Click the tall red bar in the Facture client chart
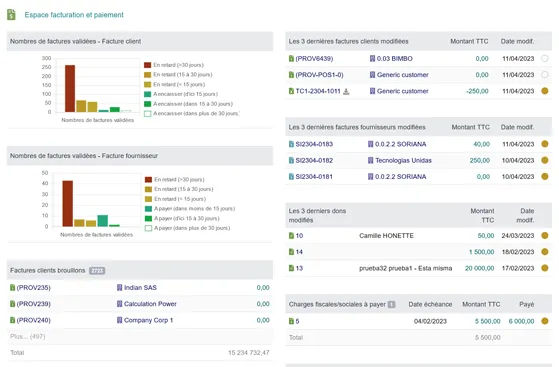This screenshot has width=559, height=367. point(70,88)
